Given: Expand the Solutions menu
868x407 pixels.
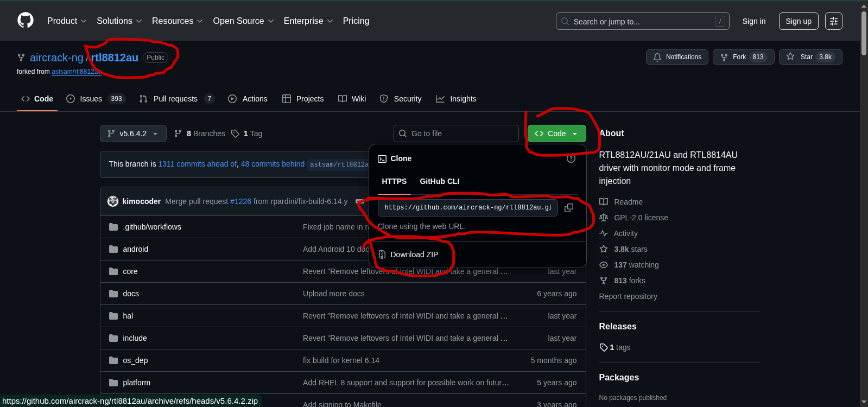Looking at the screenshot, I should coord(119,21).
